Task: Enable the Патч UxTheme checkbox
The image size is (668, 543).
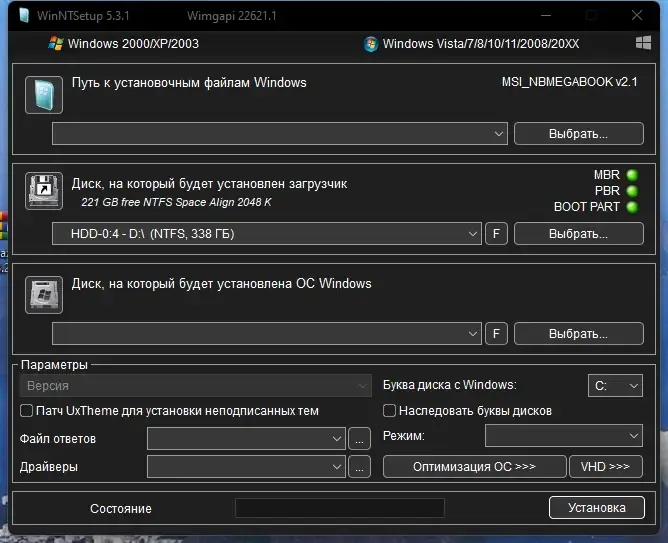Action: (26, 411)
